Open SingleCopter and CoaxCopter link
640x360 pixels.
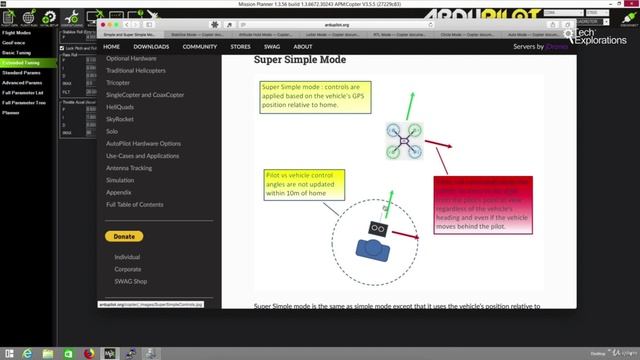coord(145,95)
